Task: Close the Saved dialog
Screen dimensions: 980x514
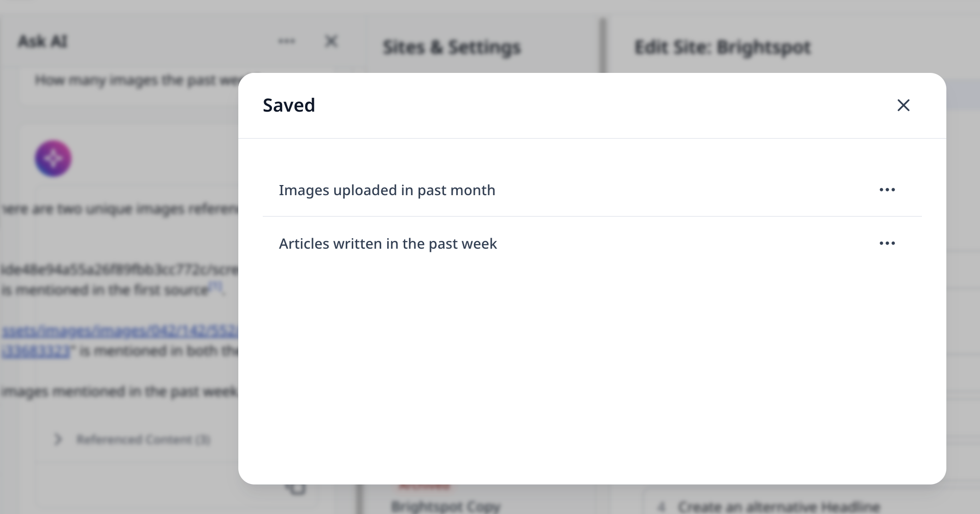Action: tap(903, 105)
